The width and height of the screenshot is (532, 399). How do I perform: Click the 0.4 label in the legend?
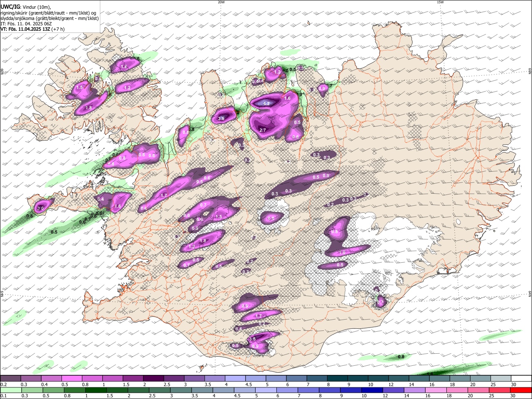[44, 384]
